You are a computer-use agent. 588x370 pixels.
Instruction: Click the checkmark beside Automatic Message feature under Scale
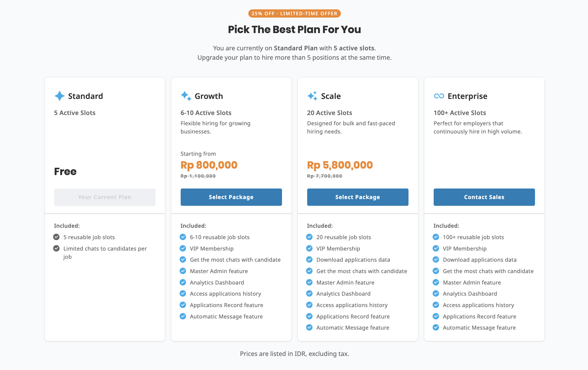point(309,327)
